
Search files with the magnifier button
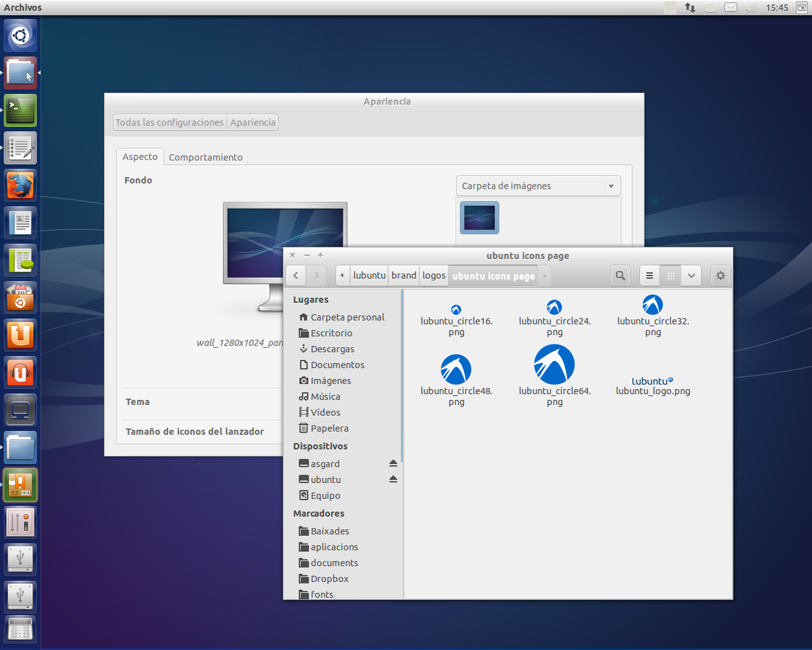pos(620,275)
